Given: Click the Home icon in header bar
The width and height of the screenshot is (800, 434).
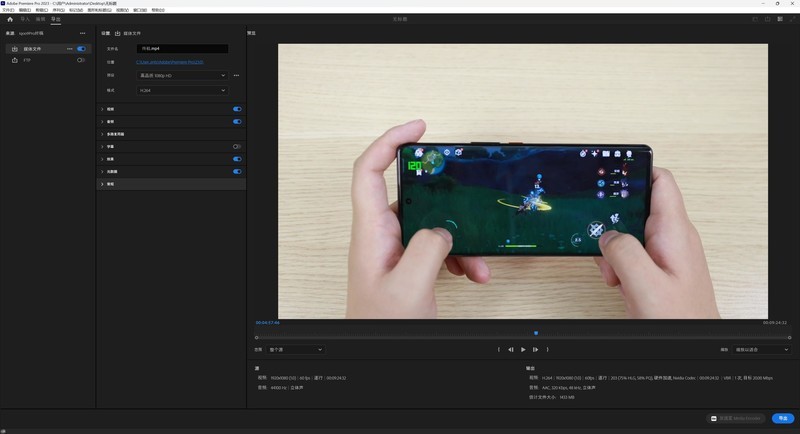Looking at the screenshot, I should click(x=10, y=19).
